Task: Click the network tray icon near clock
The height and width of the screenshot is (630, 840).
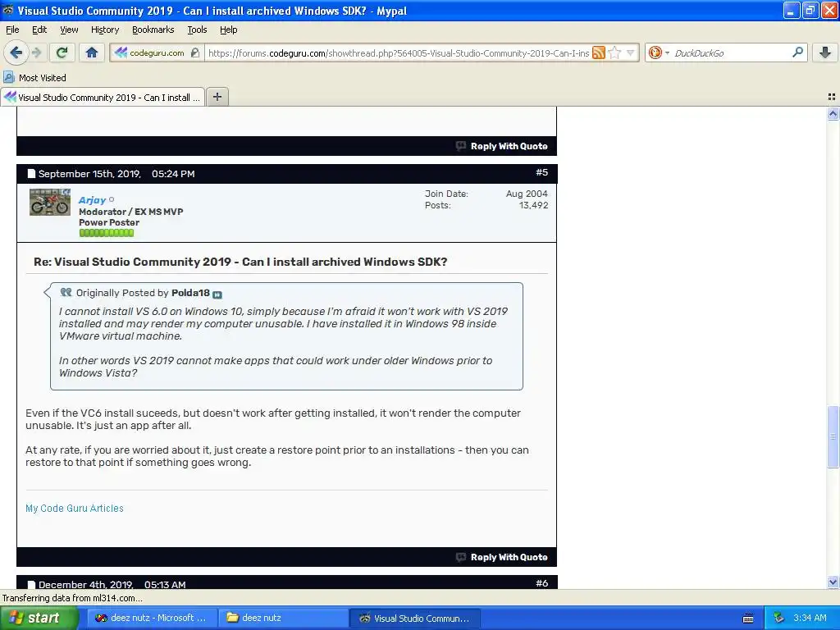Action: click(x=779, y=618)
